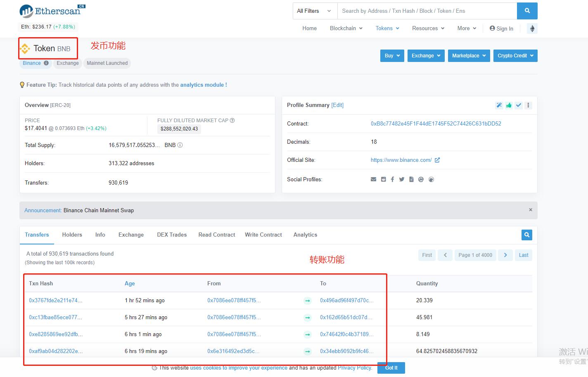Click the Edit link next to Profile Summary
This screenshot has width=588, height=377.
[337, 105]
